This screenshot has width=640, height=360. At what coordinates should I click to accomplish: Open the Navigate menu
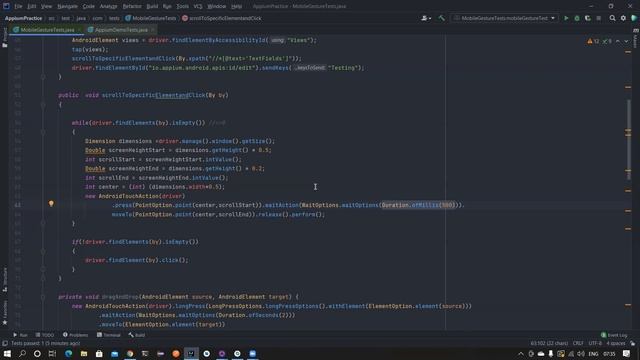pos(67,7)
